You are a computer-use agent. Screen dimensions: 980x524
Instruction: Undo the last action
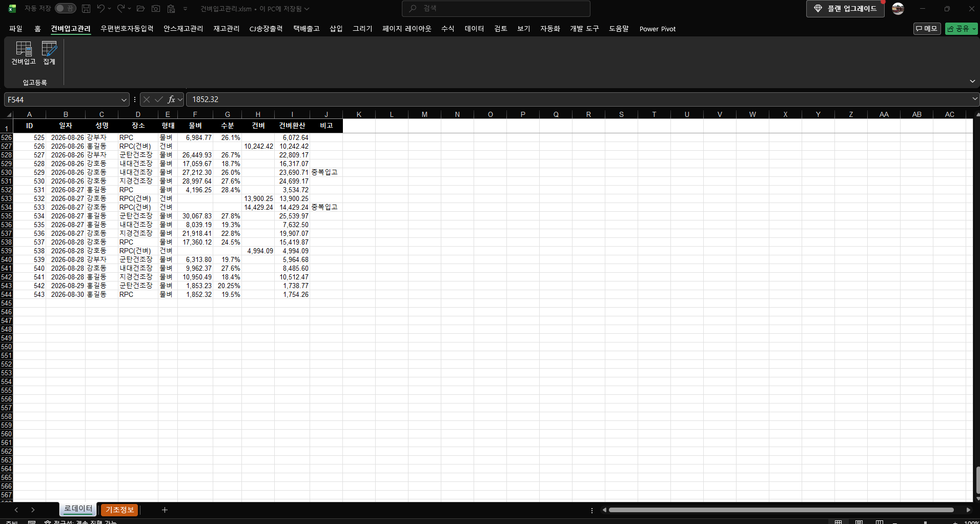(x=101, y=9)
